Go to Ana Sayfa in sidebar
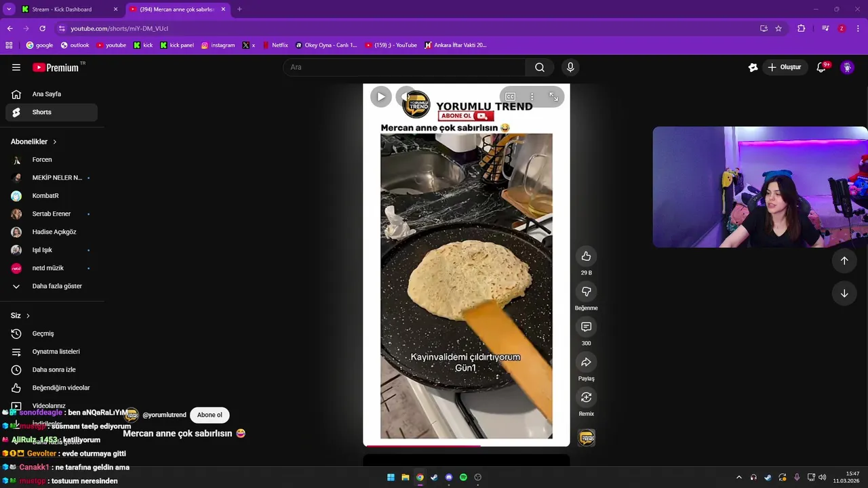 tap(52, 94)
